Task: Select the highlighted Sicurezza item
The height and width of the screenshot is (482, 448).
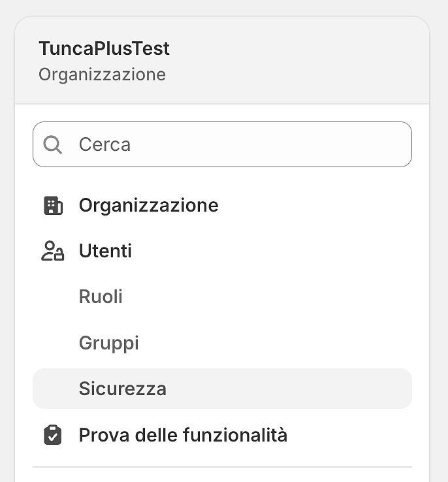Action: (x=123, y=389)
